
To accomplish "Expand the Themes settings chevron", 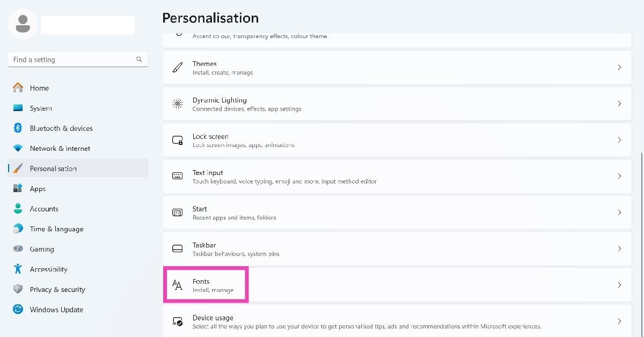I will (x=619, y=68).
